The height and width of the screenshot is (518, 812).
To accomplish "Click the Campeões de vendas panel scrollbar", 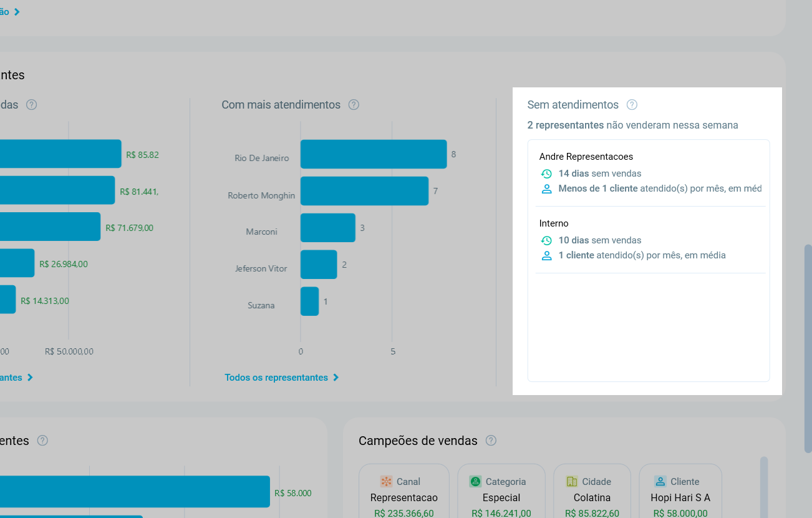I will point(764,487).
